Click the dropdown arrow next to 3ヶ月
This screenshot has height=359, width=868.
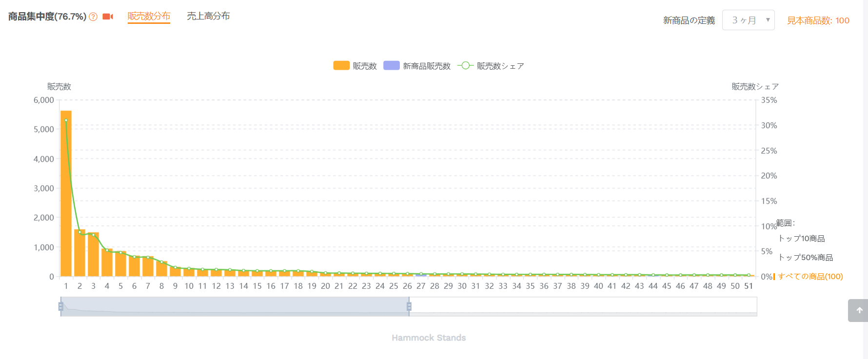pyautogui.click(x=768, y=20)
